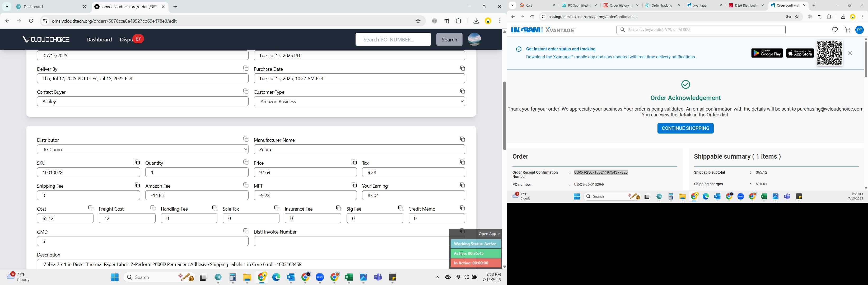Switch to the Cart tab

click(537, 5)
